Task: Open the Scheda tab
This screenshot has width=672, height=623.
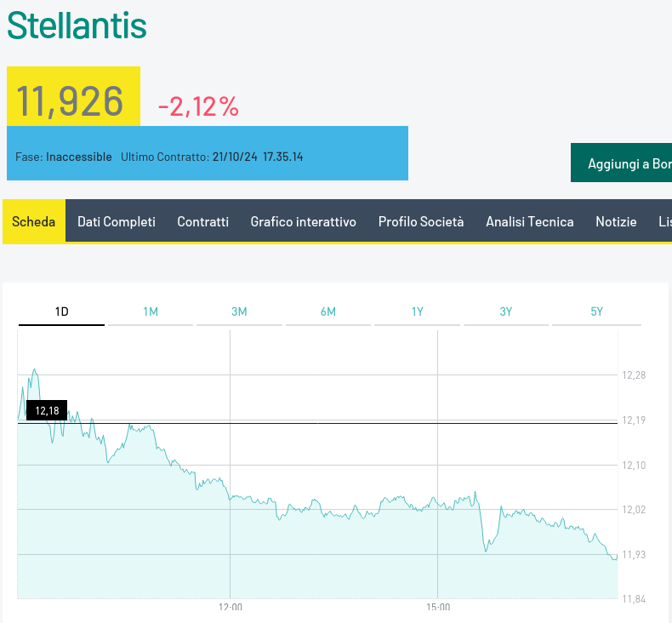Action: 34,221
